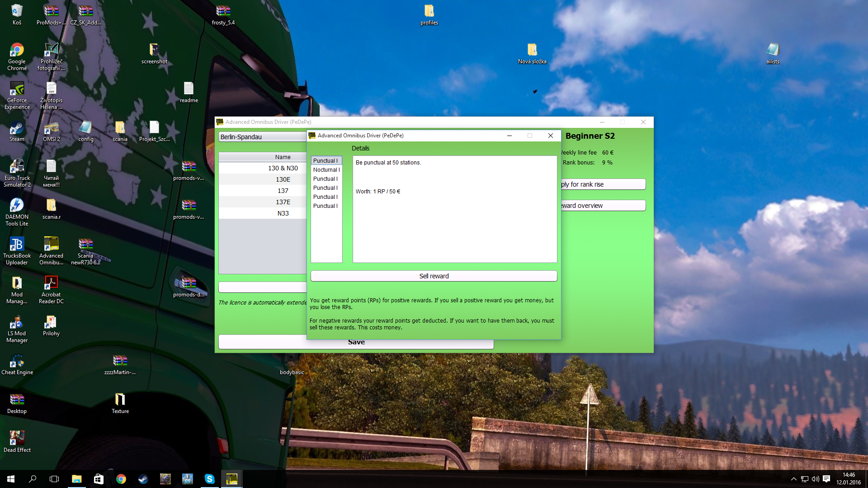Click Skype icon in the taskbar
Screen dimensions: 868x488
tap(209, 479)
